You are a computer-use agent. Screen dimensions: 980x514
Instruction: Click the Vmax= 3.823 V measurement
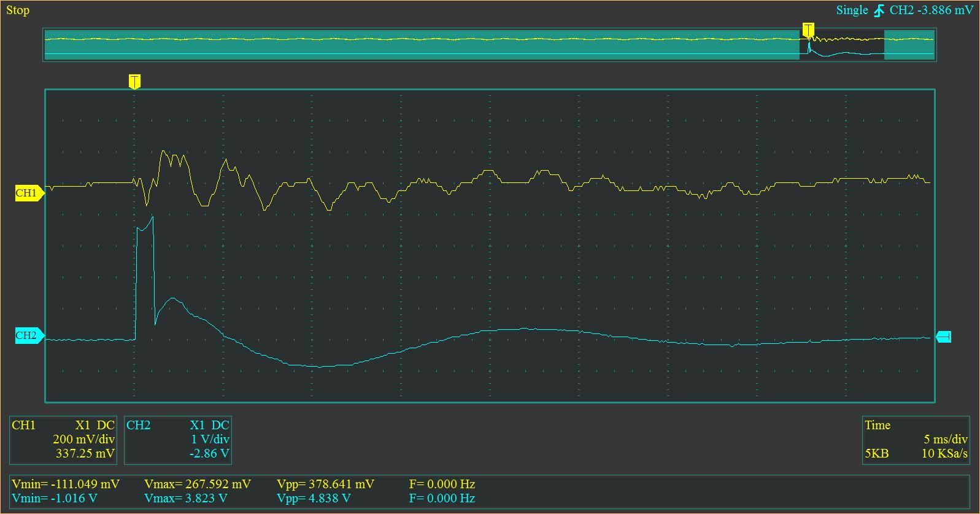[x=186, y=498]
